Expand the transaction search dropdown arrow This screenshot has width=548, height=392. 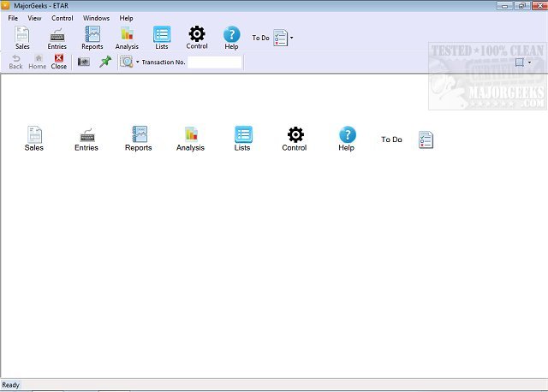(137, 62)
